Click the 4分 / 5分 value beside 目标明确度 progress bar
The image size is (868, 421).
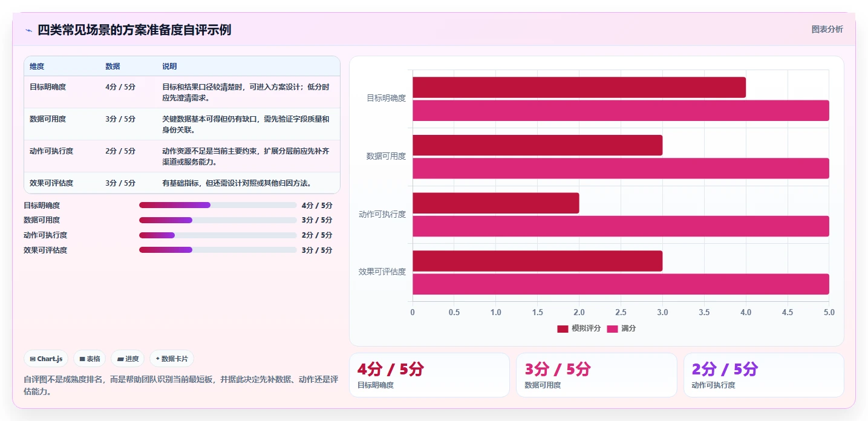coord(317,206)
